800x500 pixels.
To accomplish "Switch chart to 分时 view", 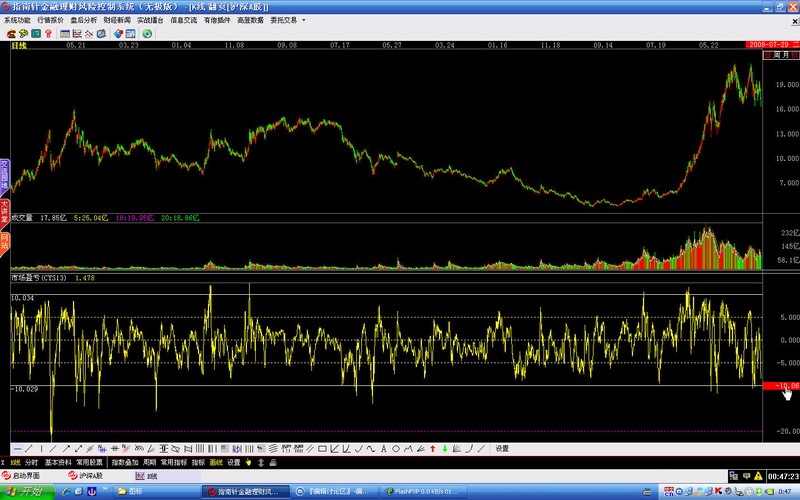I will pos(31,463).
